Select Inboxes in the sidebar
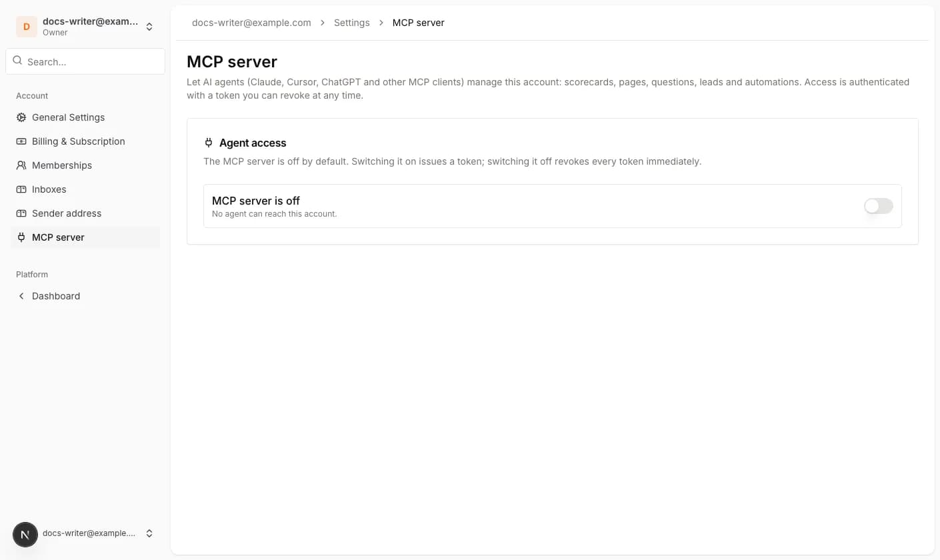Viewport: 940px width, 560px height. click(85, 189)
